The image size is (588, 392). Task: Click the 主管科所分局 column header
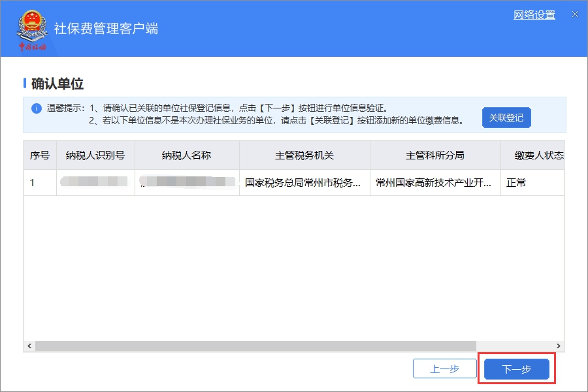pos(434,155)
